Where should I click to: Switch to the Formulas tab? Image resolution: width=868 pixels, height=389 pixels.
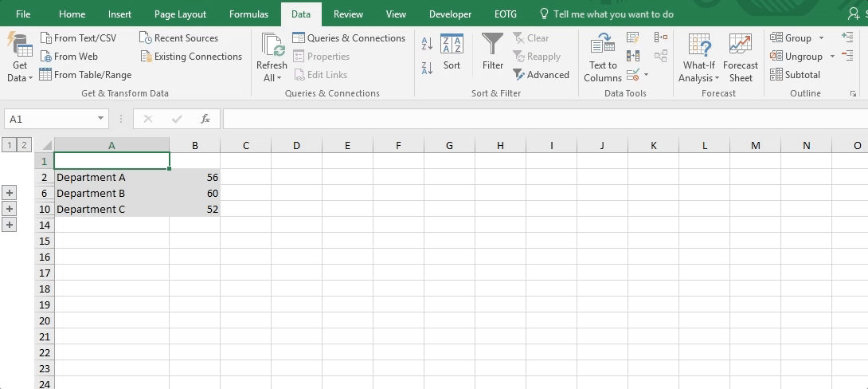tap(248, 14)
